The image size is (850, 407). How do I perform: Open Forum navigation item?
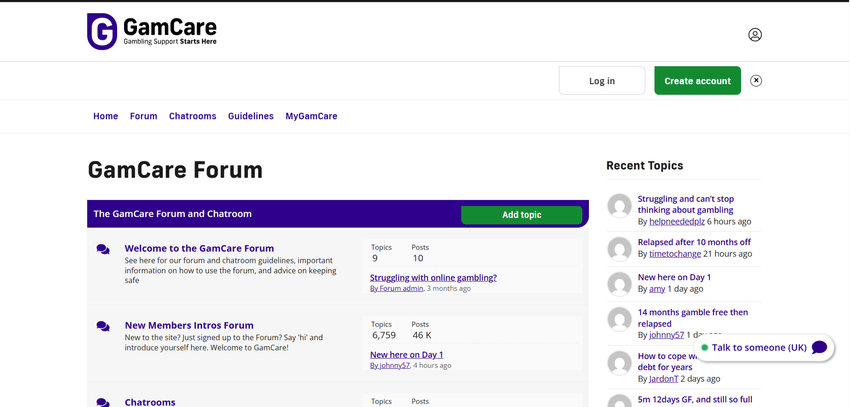point(144,116)
